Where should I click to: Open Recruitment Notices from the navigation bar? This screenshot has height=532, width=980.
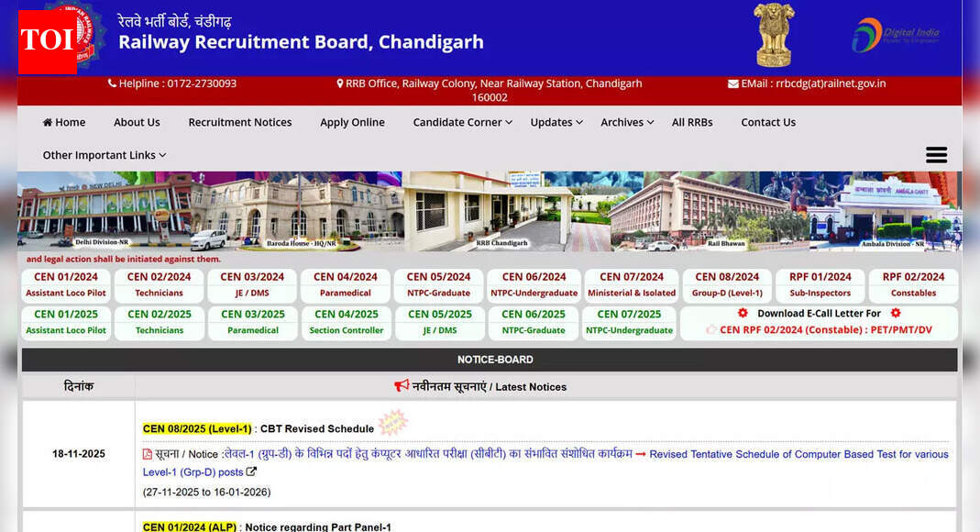(x=240, y=122)
